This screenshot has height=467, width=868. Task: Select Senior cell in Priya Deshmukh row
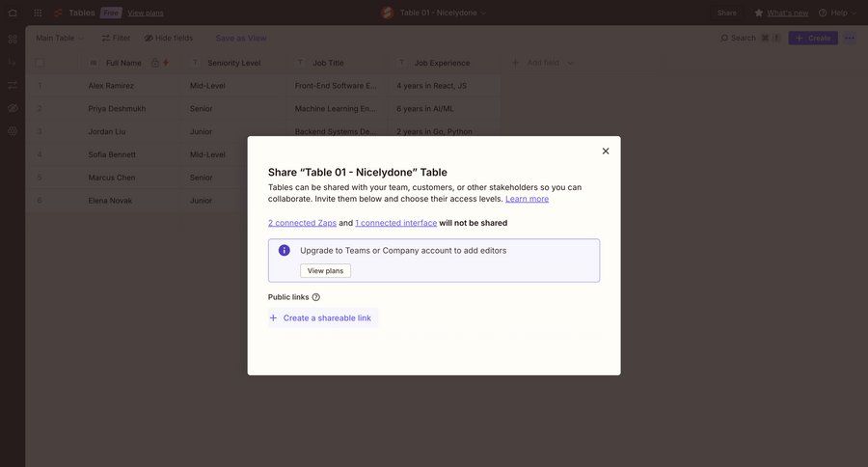pos(233,109)
